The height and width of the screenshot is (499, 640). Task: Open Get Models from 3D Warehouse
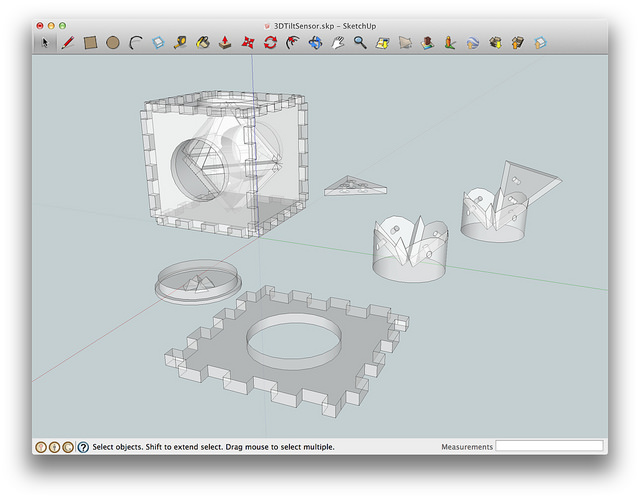pos(495,42)
